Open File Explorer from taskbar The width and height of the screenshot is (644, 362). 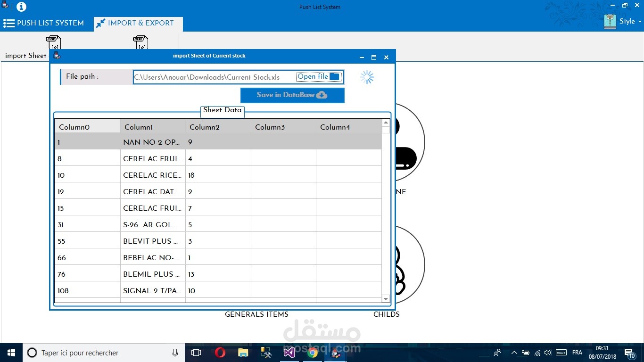243,353
